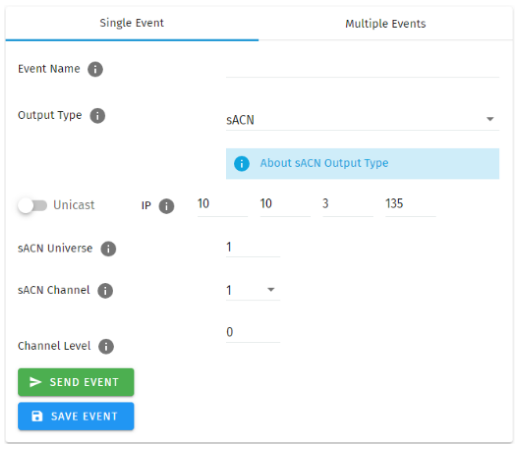Focus the sACN Universe value field
The height and width of the screenshot is (450, 522).
point(253,248)
